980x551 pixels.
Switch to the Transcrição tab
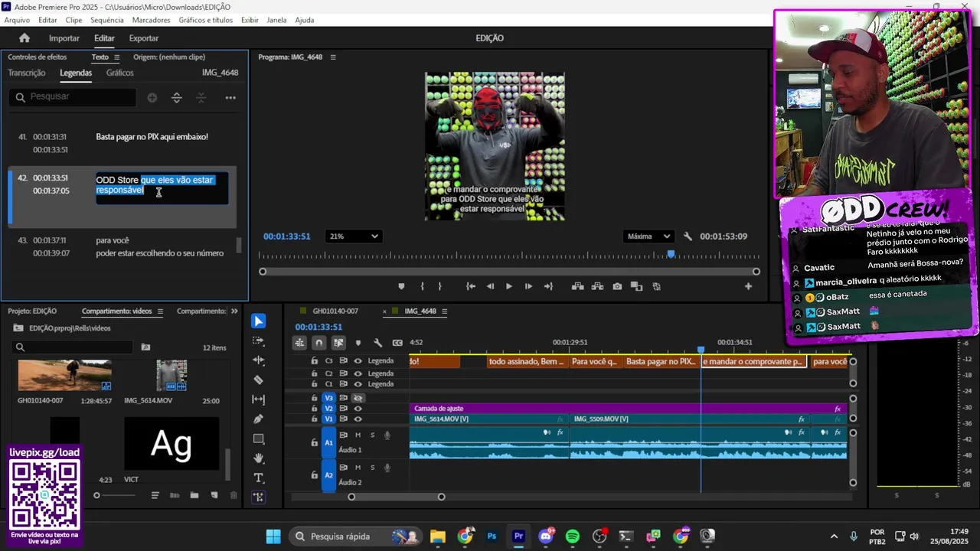(x=27, y=73)
